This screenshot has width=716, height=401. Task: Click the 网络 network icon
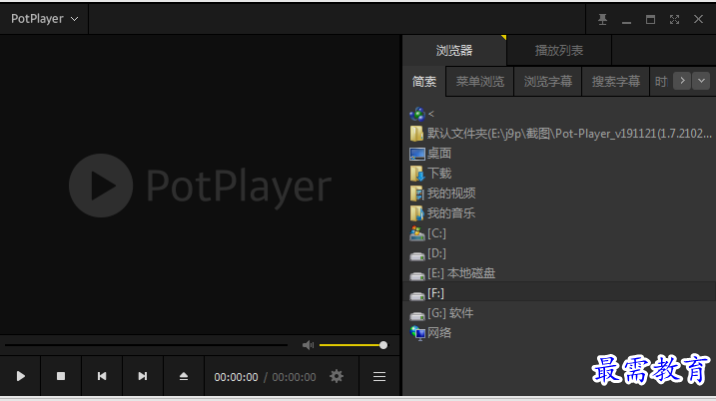pyautogui.click(x=417, y=333)
